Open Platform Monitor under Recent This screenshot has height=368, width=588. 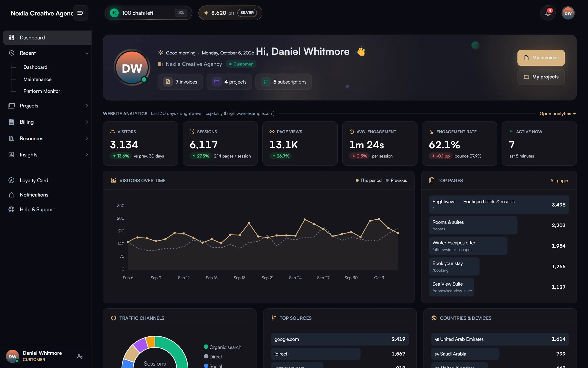click(42, 91)
